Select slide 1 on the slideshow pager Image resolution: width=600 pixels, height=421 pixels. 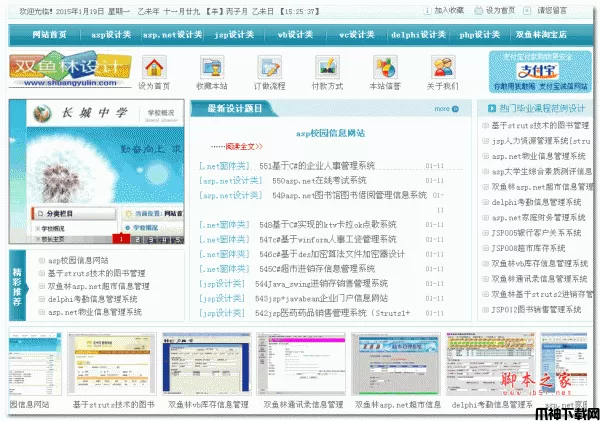click(121, 239)
